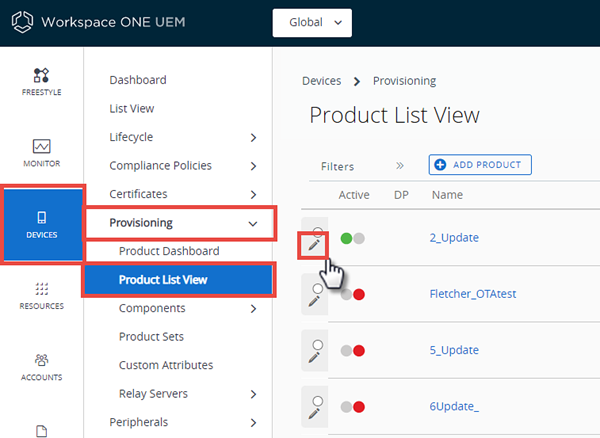The height and width of the screenshot is (438, 600).
Task: Expand the Compliance Policies chevron
Action: click(x=253, y=166)
